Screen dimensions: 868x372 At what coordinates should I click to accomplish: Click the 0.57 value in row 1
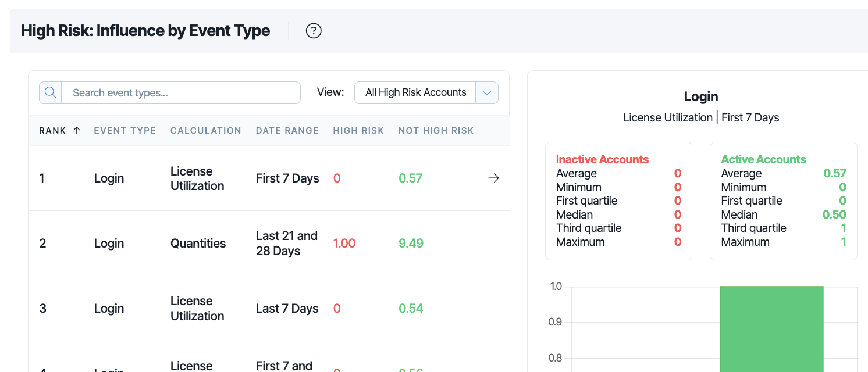coord(411,178)
